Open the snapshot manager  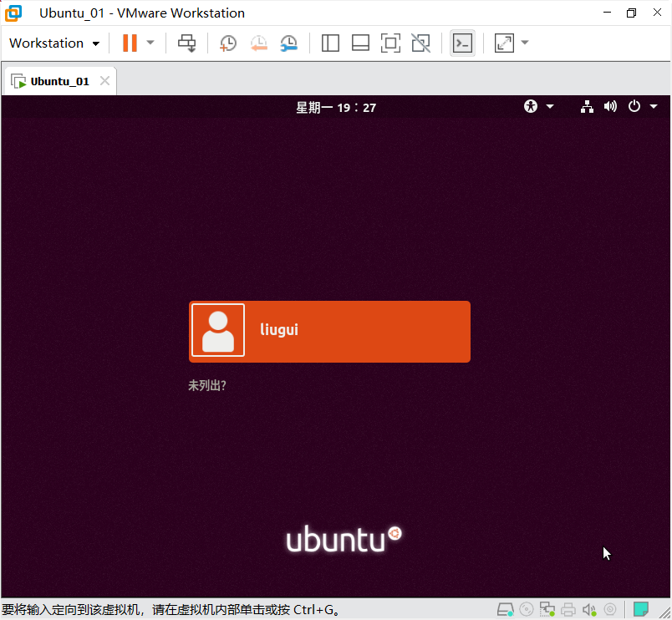click(289, 43)
